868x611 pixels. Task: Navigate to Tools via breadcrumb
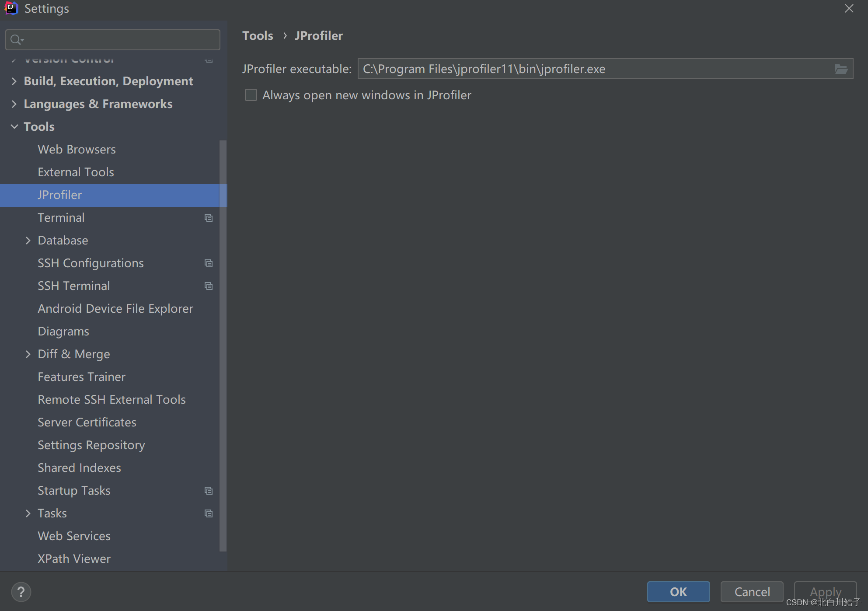point(258,35)
